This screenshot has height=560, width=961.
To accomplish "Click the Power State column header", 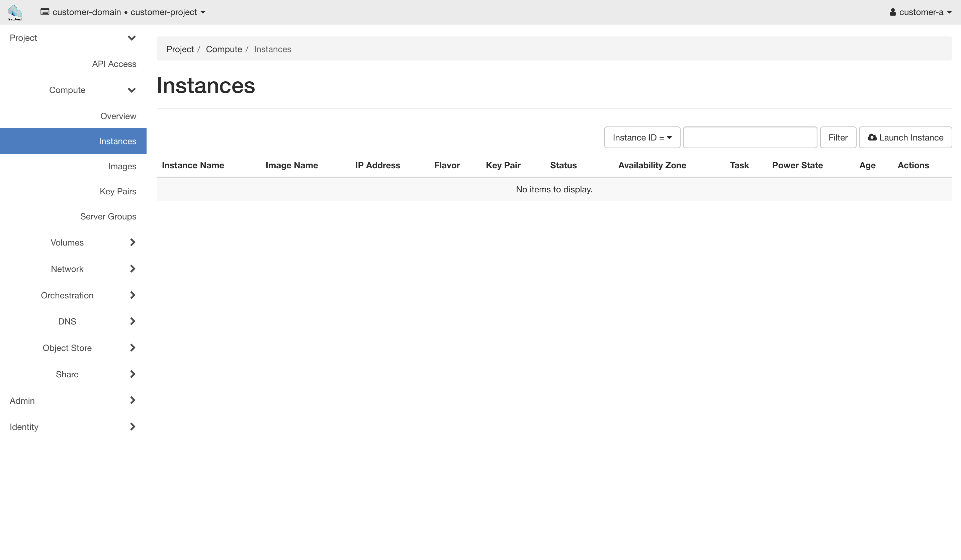I will coord(797,166).
